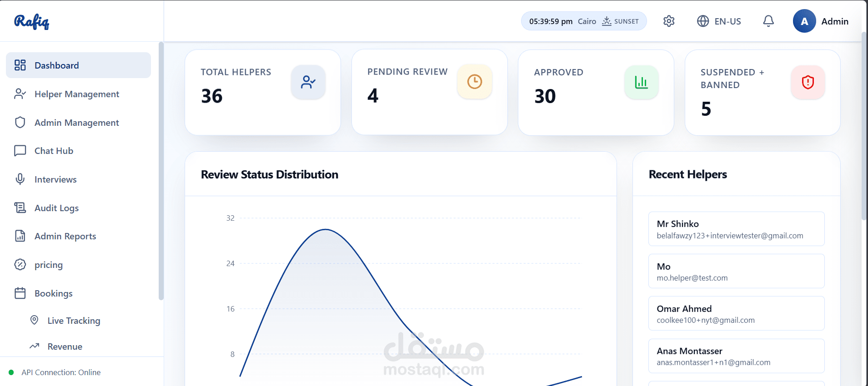Click the Pending Review clock icon
Image resolution: width=868 pixels, height=386 pixels.
475,82
